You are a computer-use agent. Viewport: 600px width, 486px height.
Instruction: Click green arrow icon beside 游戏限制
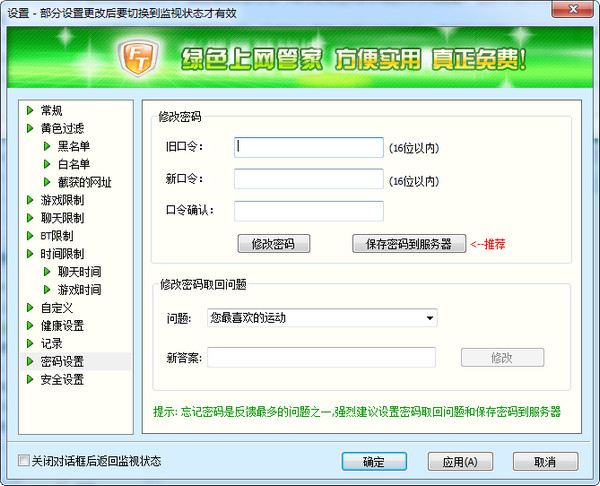click(30, 200)
